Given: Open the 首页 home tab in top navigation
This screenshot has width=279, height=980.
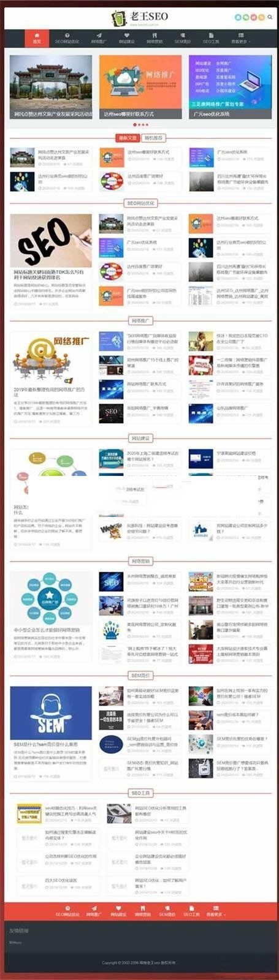Looking at the screenshot, I should point(37,39).
